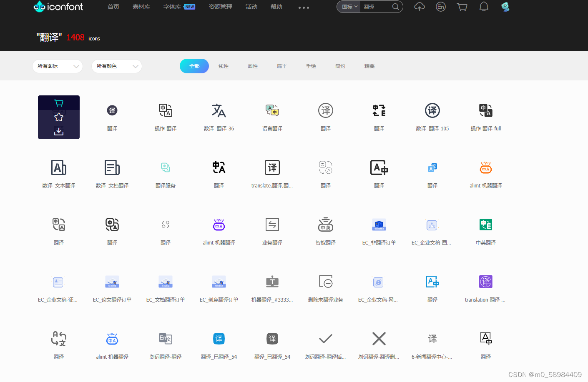The image size is (588, 382).
Task: Select the 语言翻译 icon
Action: pos(272,110)
